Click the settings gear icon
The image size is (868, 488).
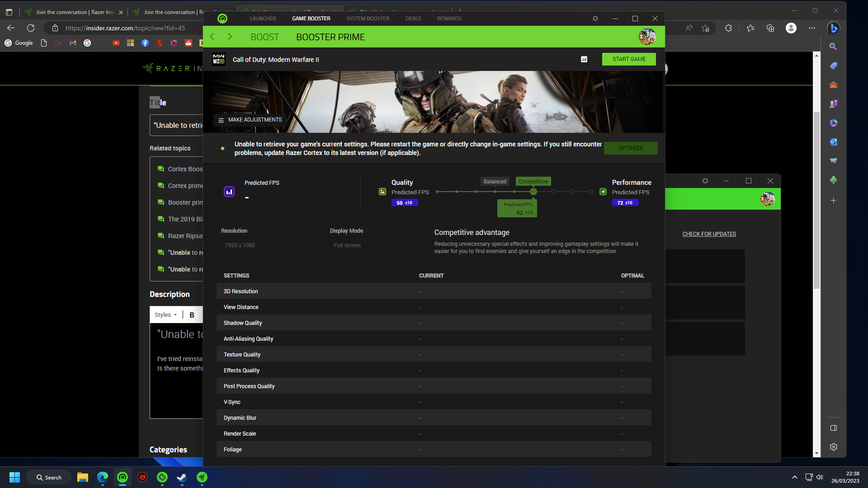coord(594,19)
